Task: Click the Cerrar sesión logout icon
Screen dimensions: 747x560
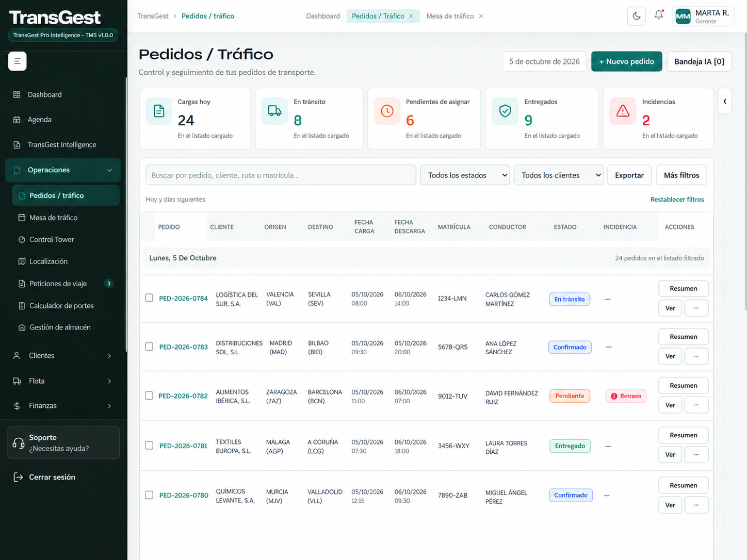Action: [18, 477]
